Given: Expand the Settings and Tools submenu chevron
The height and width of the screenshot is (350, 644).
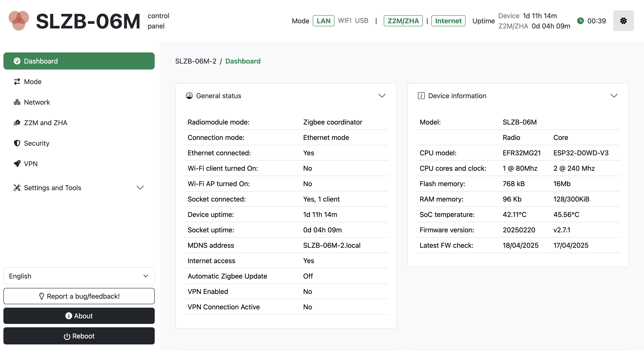Looking at the screenshot, I should tap(140, 188).
